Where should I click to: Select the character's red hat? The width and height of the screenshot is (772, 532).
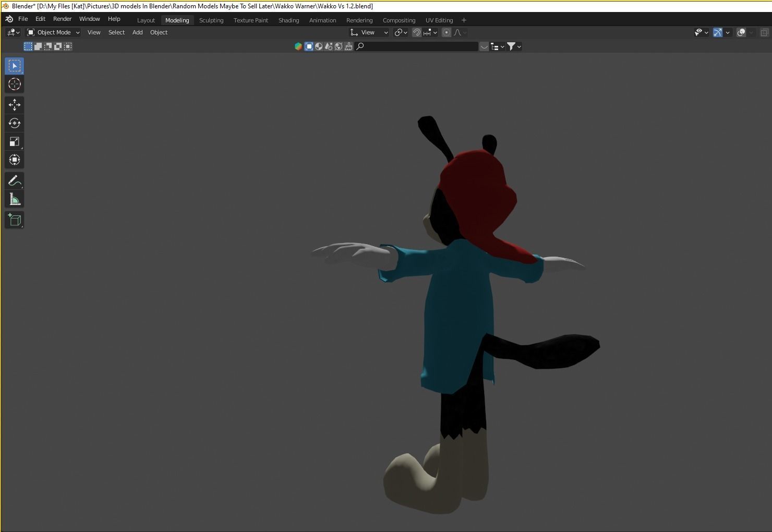480,198
